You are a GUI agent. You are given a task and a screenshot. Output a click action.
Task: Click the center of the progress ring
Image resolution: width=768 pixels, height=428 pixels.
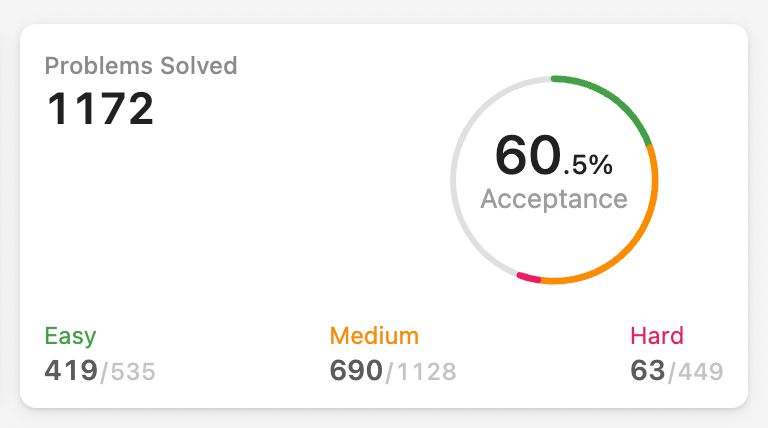tap(554, 180)
